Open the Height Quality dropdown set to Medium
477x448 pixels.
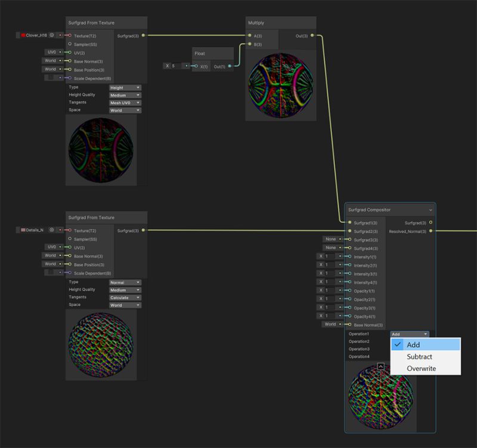tap(125, 95)
